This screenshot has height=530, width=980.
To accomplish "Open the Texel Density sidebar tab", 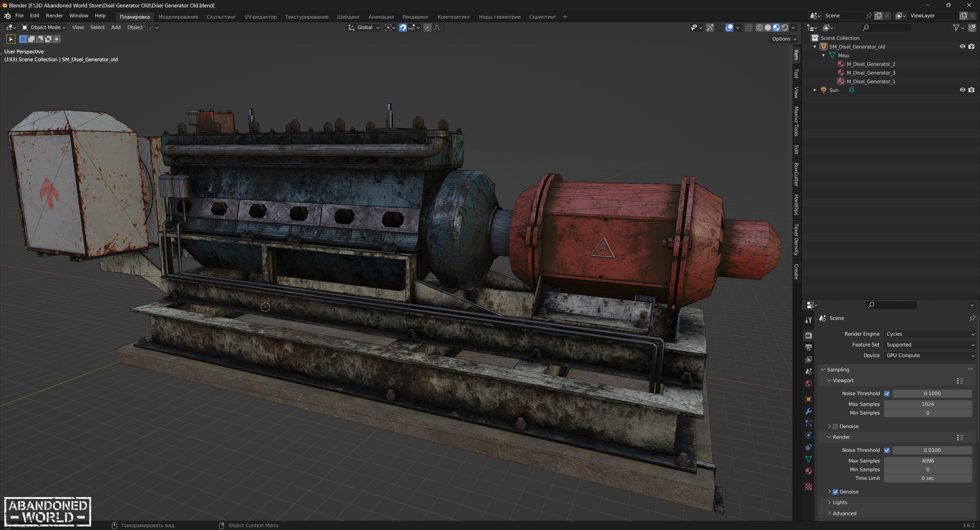I will (x=796, y=240).
